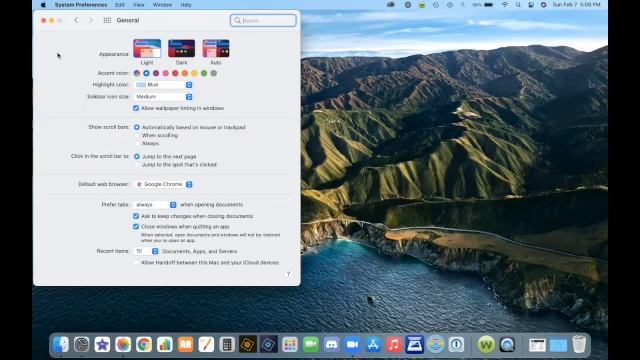The image size is (640, 360).
Task: Choose the orange accent color
Action: 184,73
